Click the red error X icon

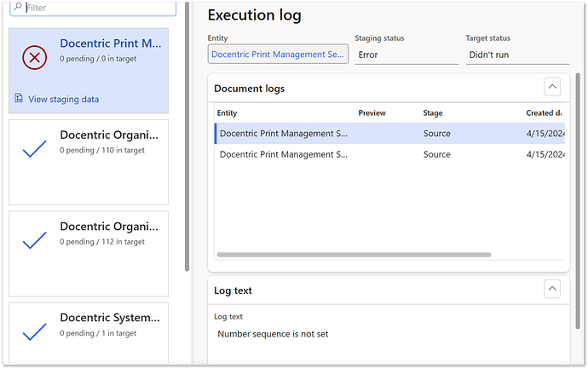coord(34,58)
